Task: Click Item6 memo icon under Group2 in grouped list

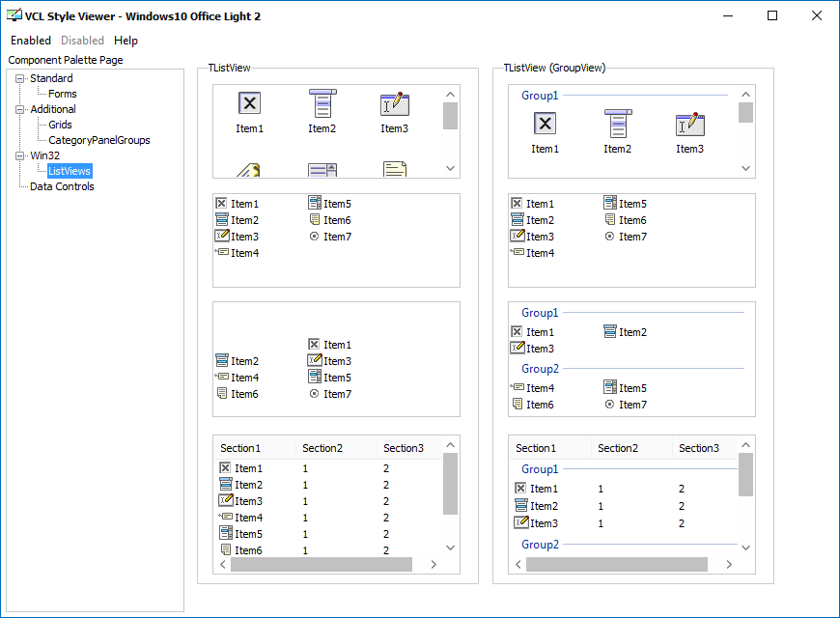Action: click(x=517, y=404)
